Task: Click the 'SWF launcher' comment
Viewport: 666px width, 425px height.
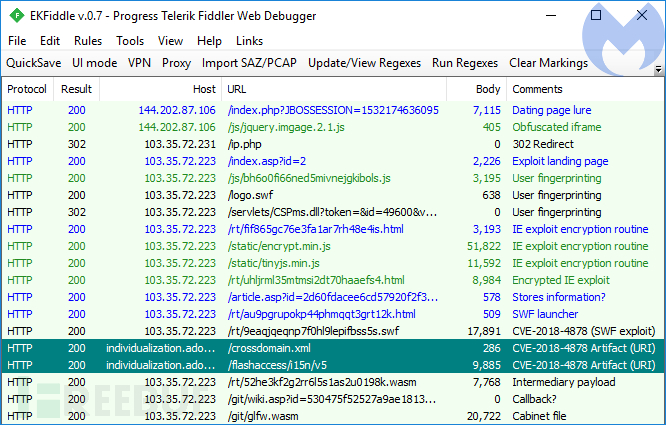Action: coord(545,314)
